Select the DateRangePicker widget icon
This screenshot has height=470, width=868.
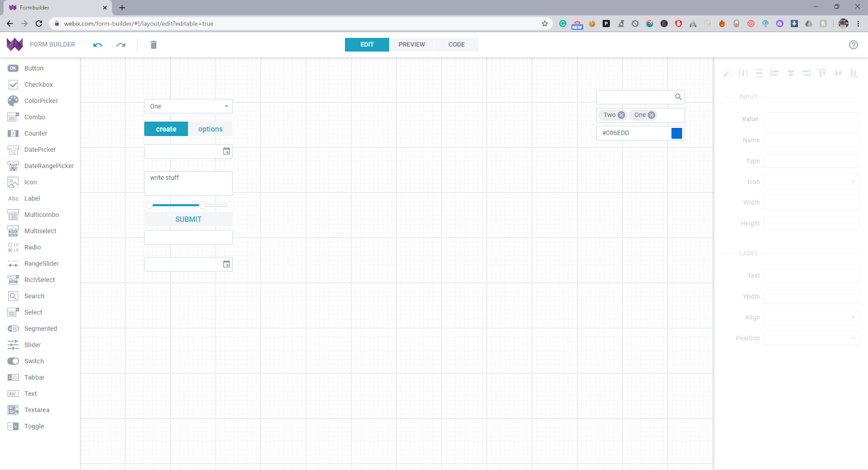point(13,166)
